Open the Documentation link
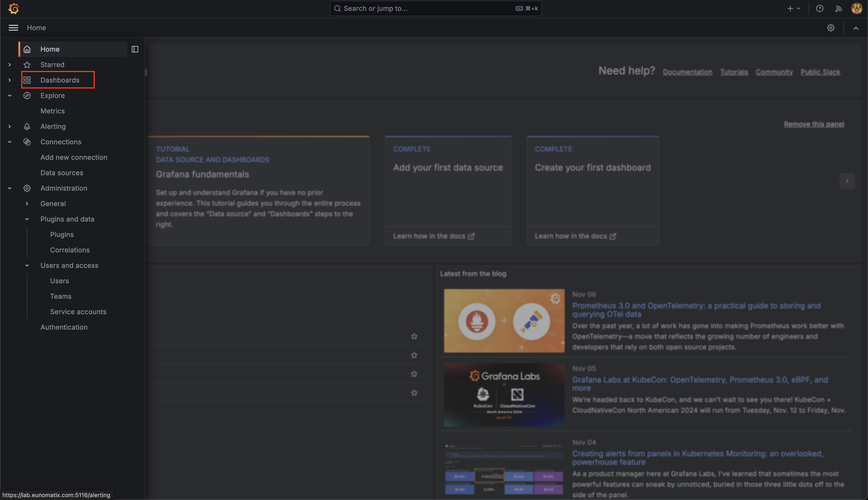Viewport: 868px width, 500px height. [687, 72]
